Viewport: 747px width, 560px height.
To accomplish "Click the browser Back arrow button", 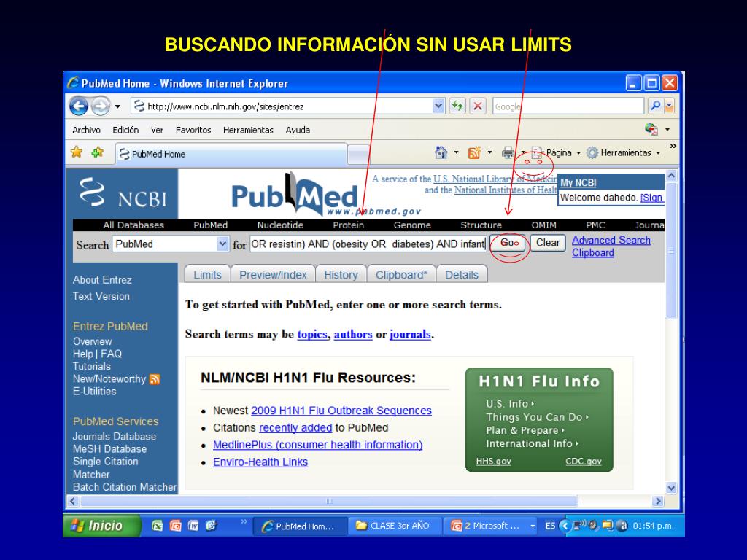I will (79, 106).
